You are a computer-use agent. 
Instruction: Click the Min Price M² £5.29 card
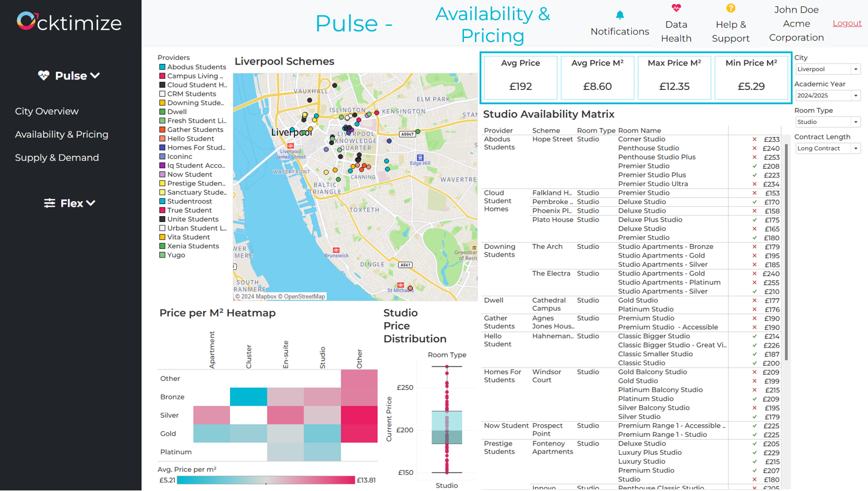(x=751, y=77)
